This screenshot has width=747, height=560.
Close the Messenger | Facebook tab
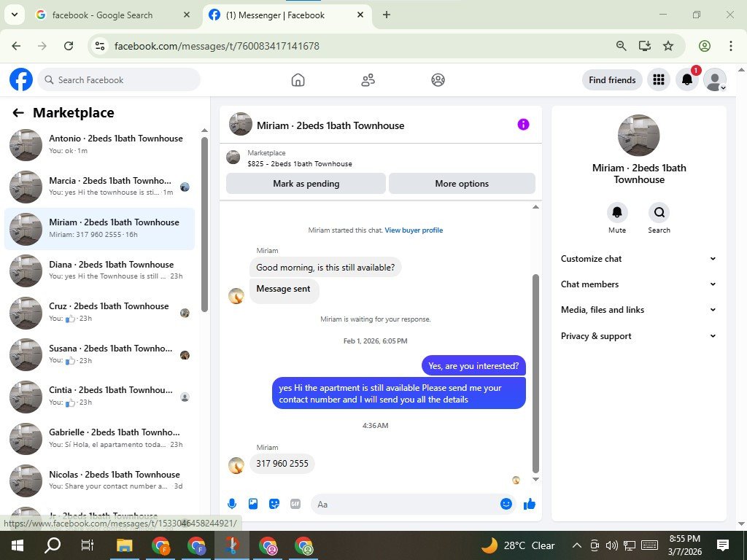coord(360,15)
